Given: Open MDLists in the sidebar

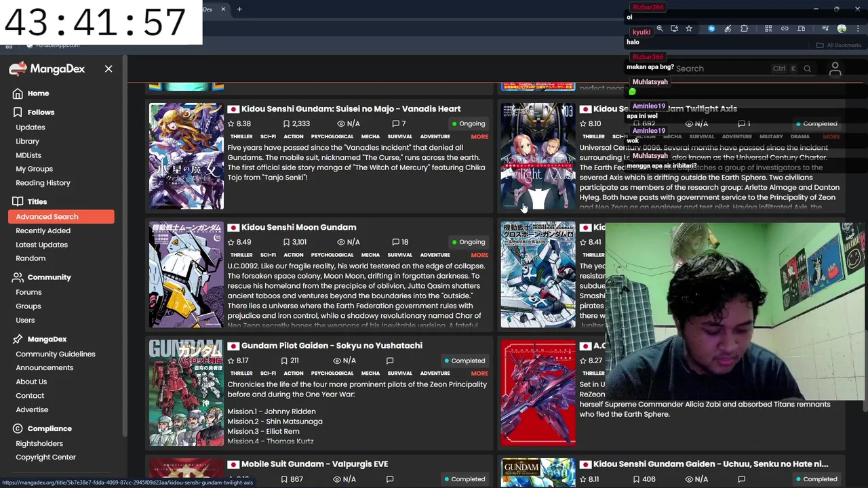Looking at the screenshot, I should (28, 155).
